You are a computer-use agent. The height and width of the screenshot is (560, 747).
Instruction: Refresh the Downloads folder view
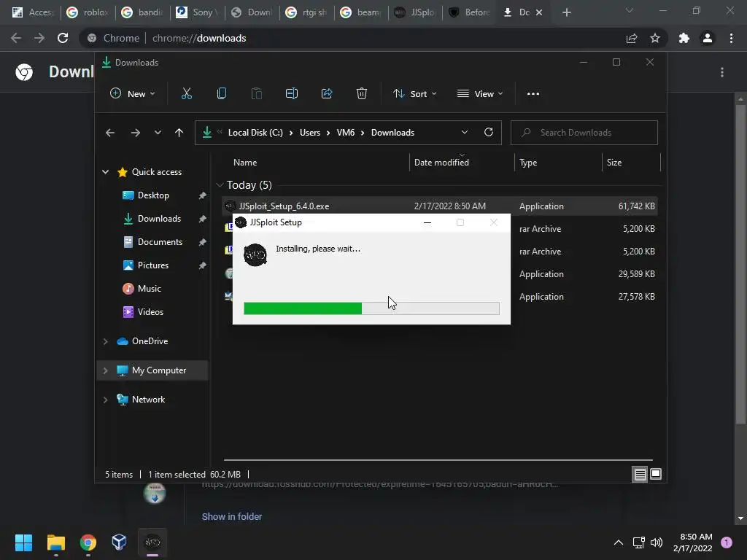click(488, 133)
